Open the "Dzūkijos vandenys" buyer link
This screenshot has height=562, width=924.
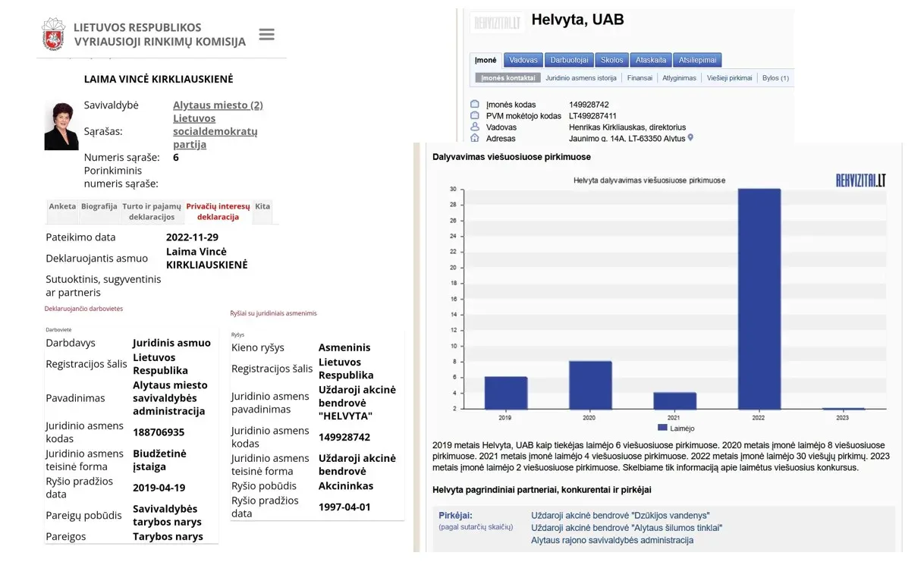(x=620, y=516)
